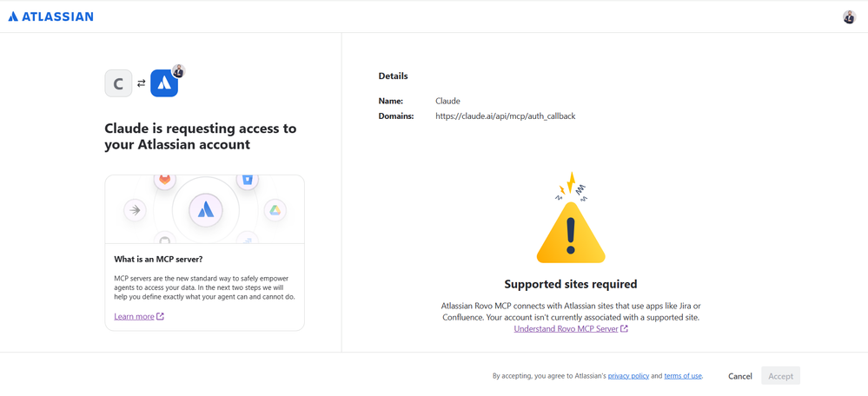Image resolution: width=868 pixels, height=396 pixels.
Task: Click the Bitbucket bucket icon in illustration
Action: pos(247,179)
